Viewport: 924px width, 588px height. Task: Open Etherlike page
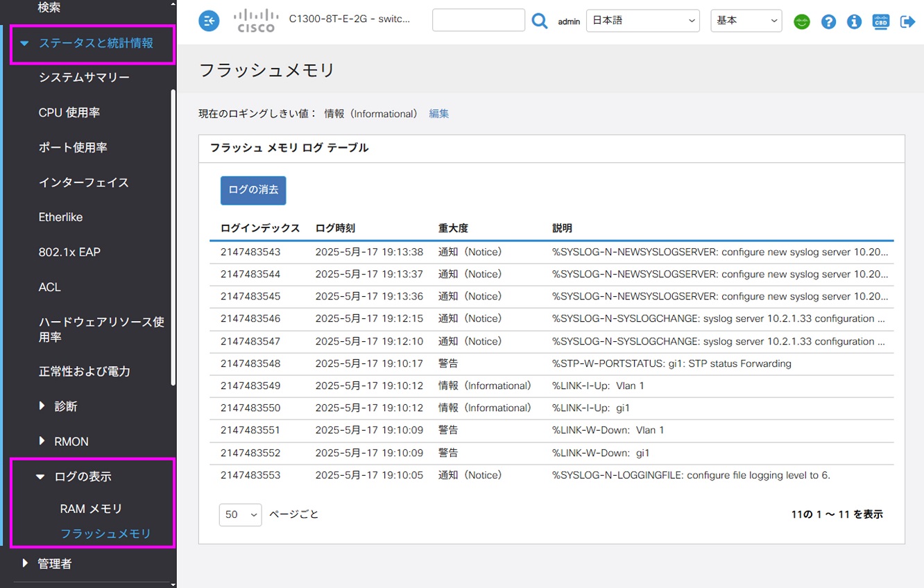point(60,217)
